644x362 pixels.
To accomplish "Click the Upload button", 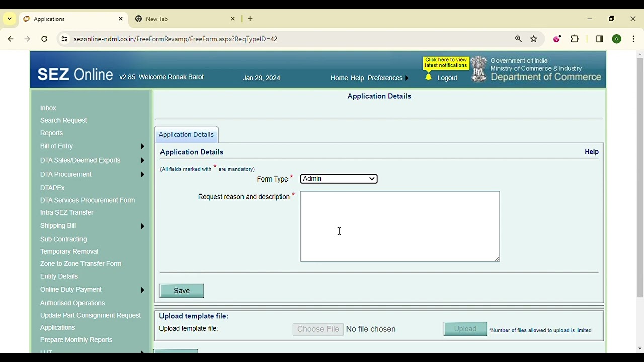I will click(x=465, y=329).
